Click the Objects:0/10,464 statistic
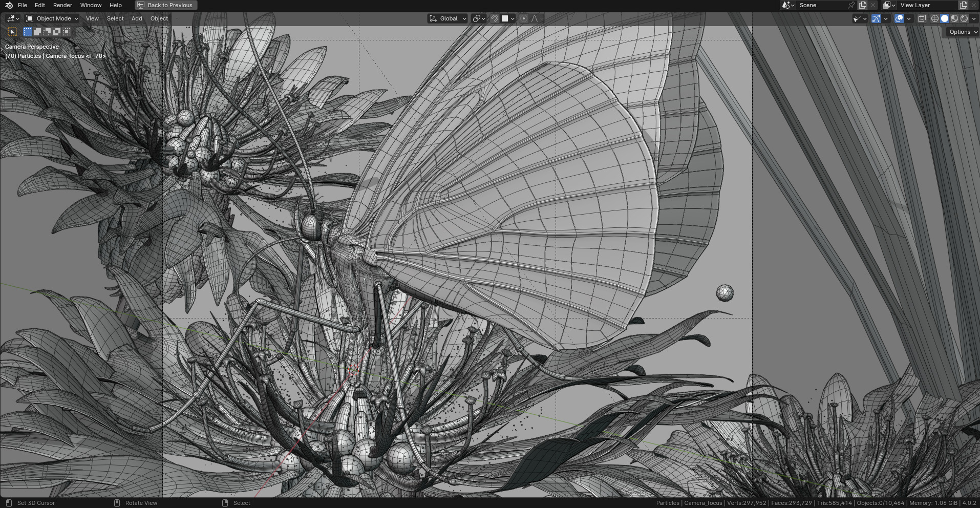Image resolution: width=980 pixels, height=508 pixels. [x=881, y=503]
